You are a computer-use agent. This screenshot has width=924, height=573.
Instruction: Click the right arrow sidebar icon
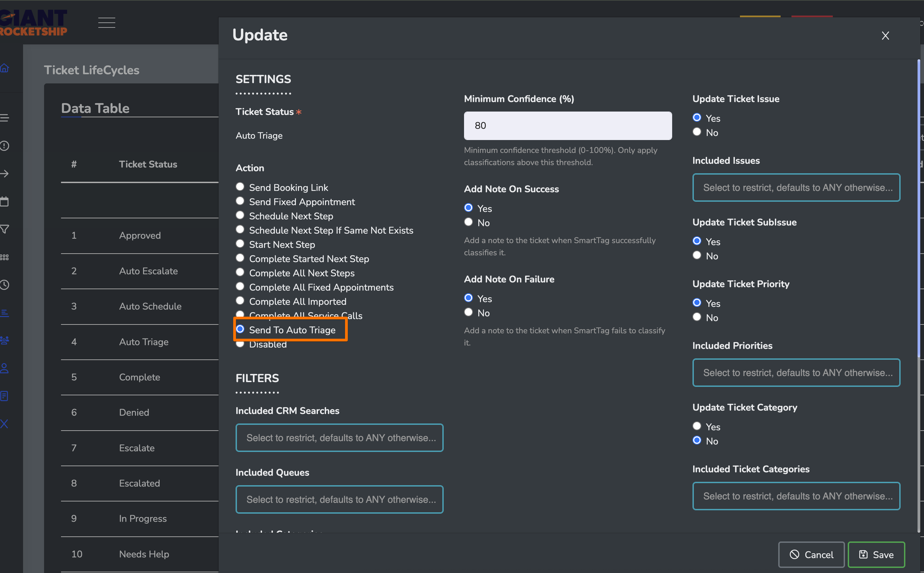pos(4,174)
